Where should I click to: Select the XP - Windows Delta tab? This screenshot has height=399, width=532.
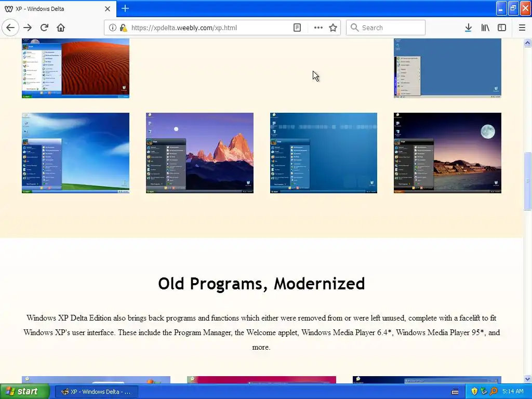click(58, 9)
